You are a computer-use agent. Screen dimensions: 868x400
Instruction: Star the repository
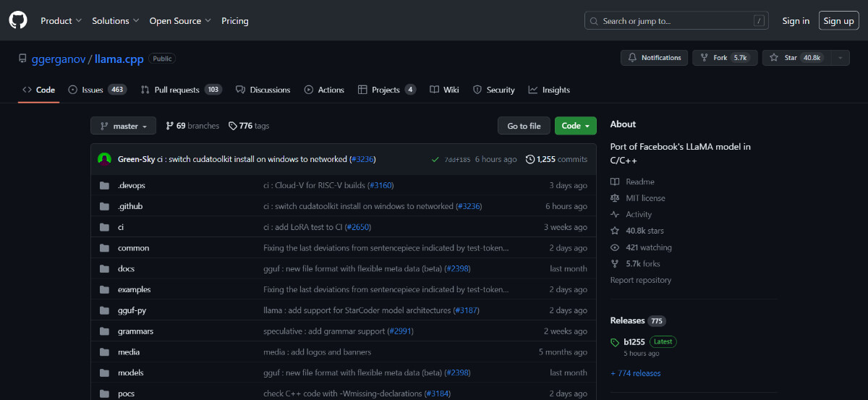796,58
